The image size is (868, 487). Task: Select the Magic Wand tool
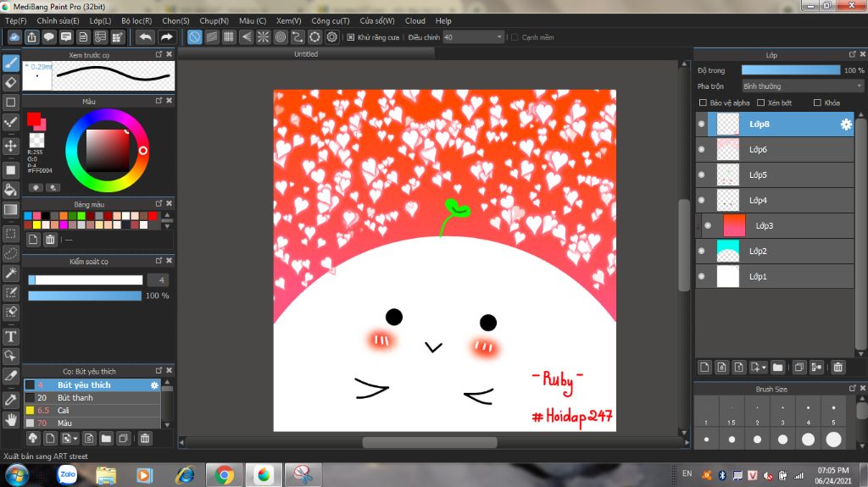tap(10, 273)
